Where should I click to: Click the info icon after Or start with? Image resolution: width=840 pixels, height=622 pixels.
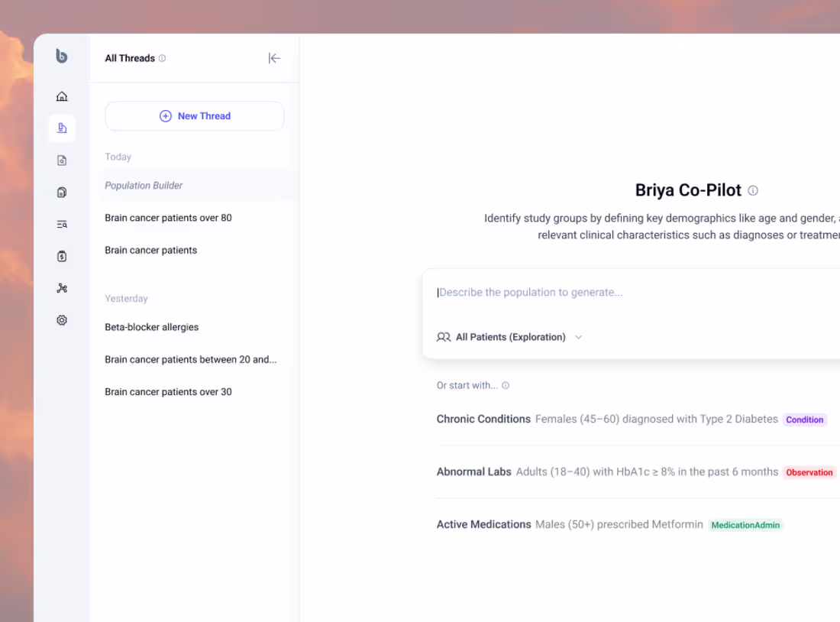click(505, 385)
